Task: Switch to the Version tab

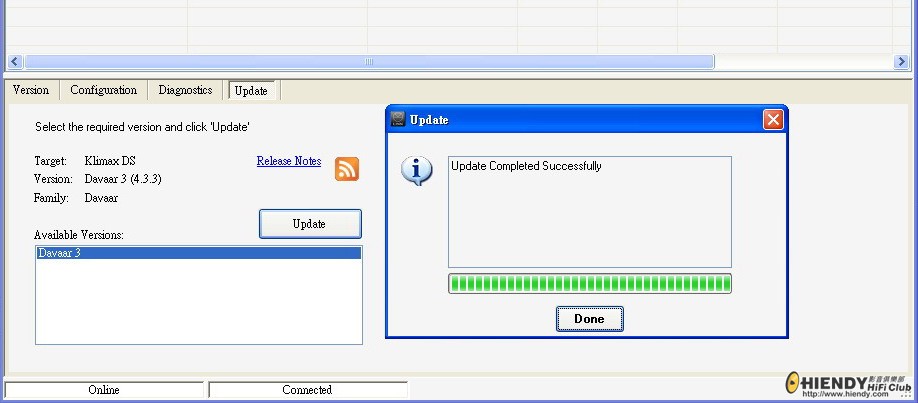Action: pos(31,90)
